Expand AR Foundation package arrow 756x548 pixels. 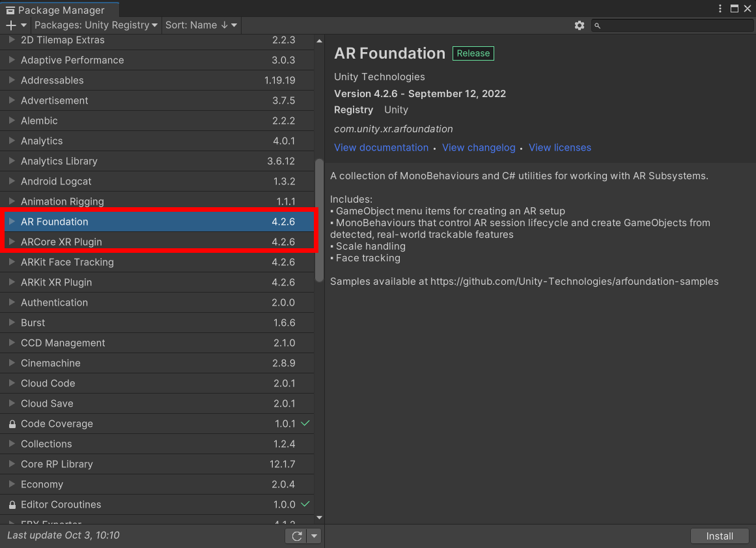(x=12, y=222)
